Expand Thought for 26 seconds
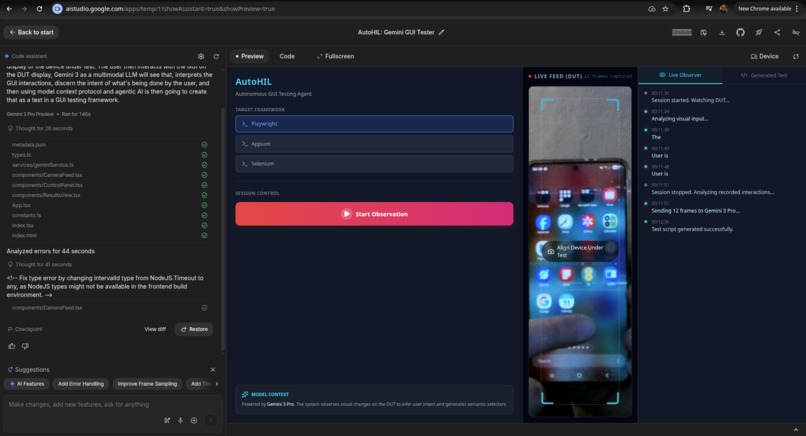The width and height of the screenshot is (806, 436). pos(40,129)
